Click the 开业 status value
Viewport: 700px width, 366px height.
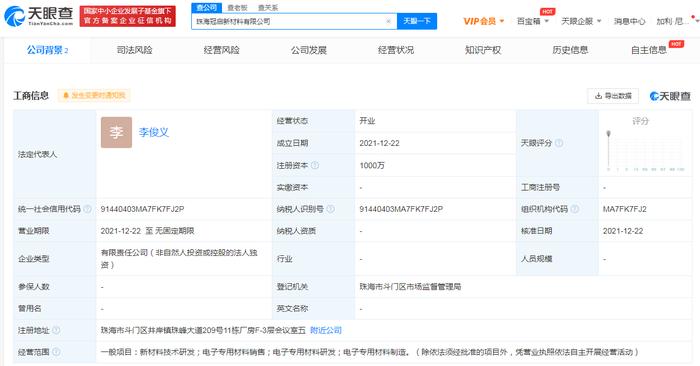(x=367, y=121)
